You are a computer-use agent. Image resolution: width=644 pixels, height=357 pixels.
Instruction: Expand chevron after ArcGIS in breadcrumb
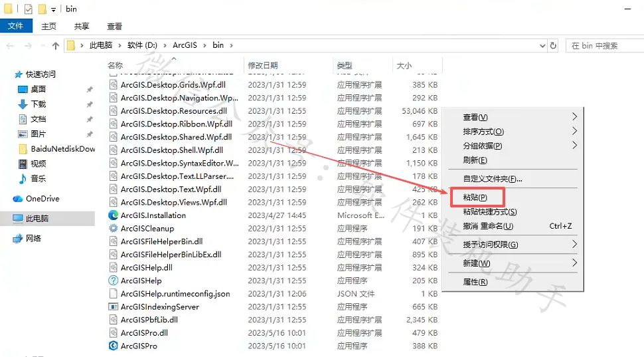(x=205, y=46)
